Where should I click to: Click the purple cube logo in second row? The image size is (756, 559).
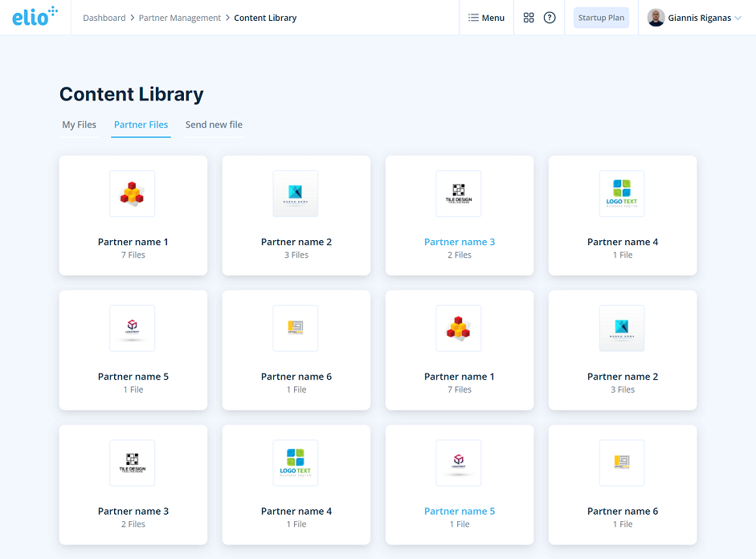point(132,328)
